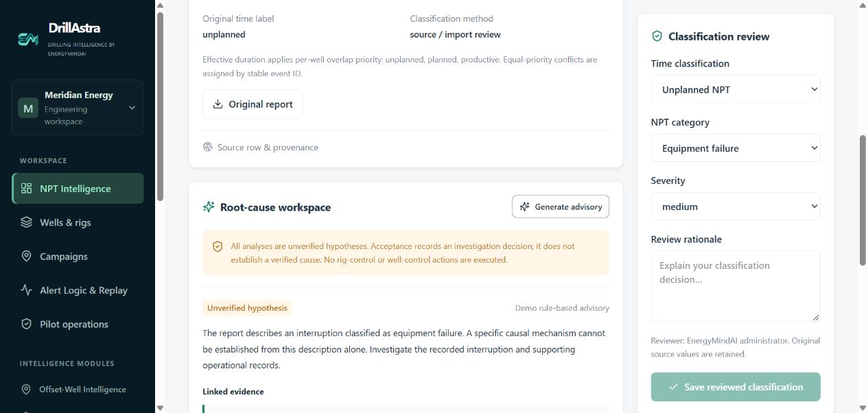Open Offset-Well Intelligence module
This screenshot has width=868, height=413.
pyautogui.click(x=78, y=390)
